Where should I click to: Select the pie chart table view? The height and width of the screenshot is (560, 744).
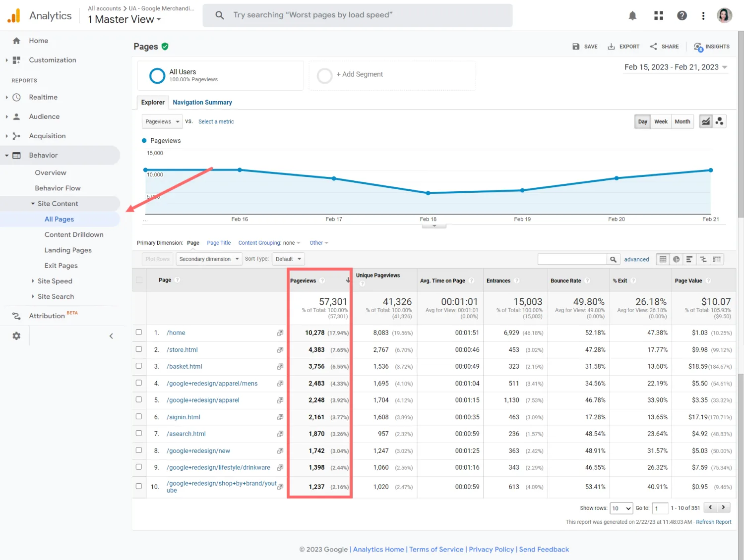click(x=676, y=259)
